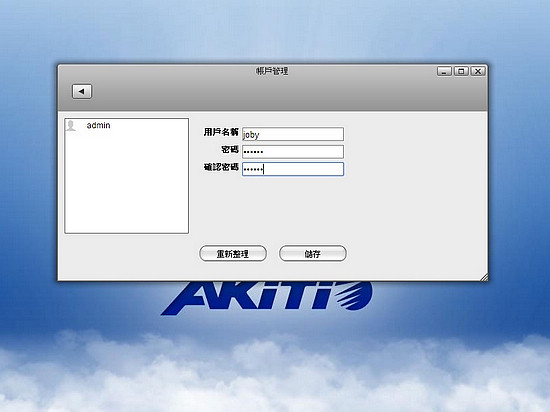Go back with the left arrow button
The width and height of the screenshot is (550, 412).
coord(82,92)
